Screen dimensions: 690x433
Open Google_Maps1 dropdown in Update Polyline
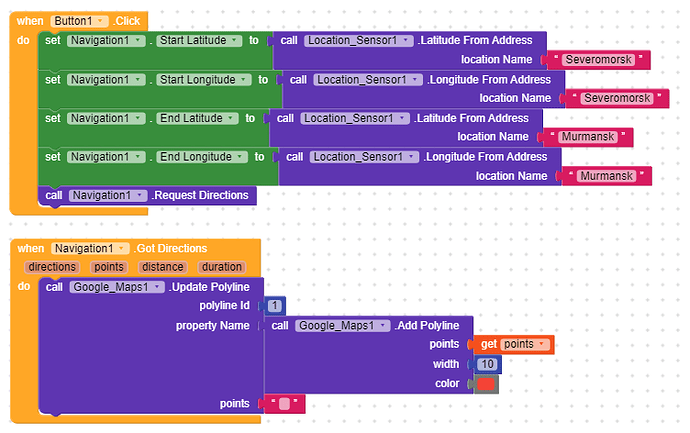click(x=155, y=287)
